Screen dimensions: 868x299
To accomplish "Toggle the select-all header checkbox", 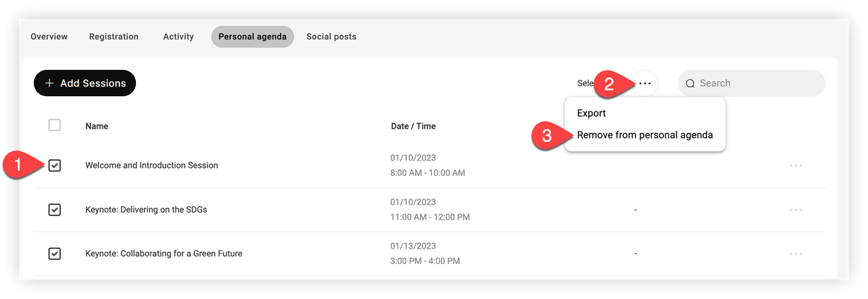I will 54,125.
